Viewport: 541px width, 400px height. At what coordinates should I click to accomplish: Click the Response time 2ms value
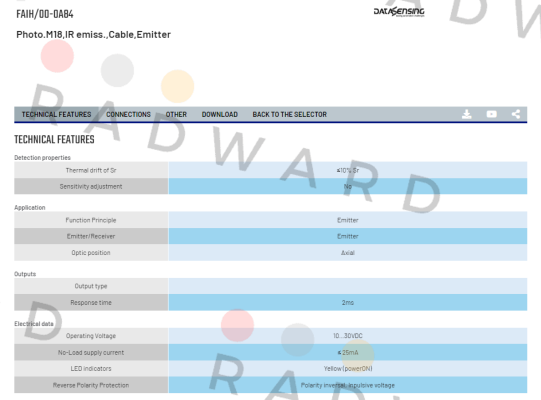pyautogui.click(x=348, y=302)
